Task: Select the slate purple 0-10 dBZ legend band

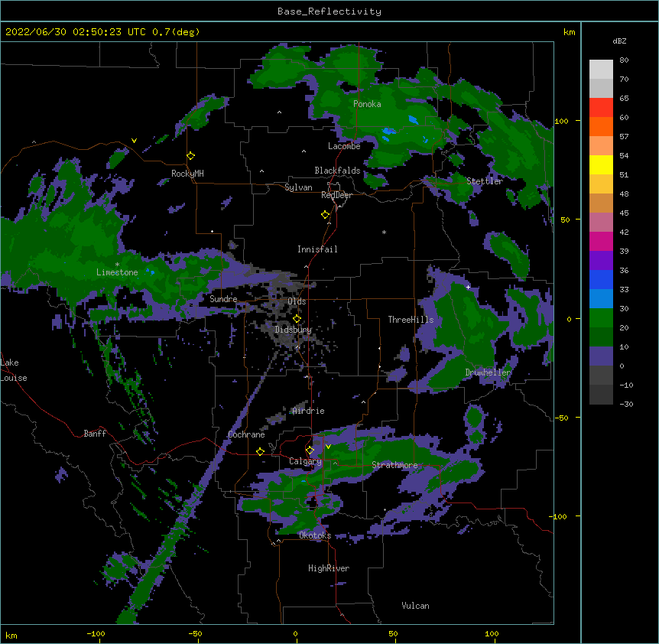Action: pyautogui.click(x=601, y=356)
